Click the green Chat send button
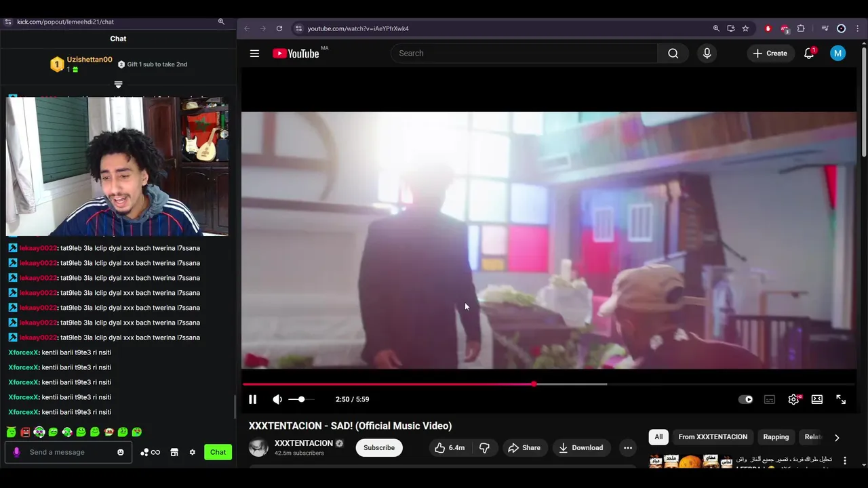This screenshot has height=488, width=868. coord(218,452)
